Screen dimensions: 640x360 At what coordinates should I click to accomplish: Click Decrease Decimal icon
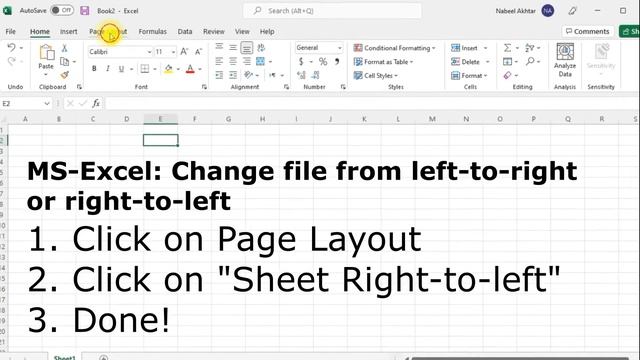pos(315,75)
